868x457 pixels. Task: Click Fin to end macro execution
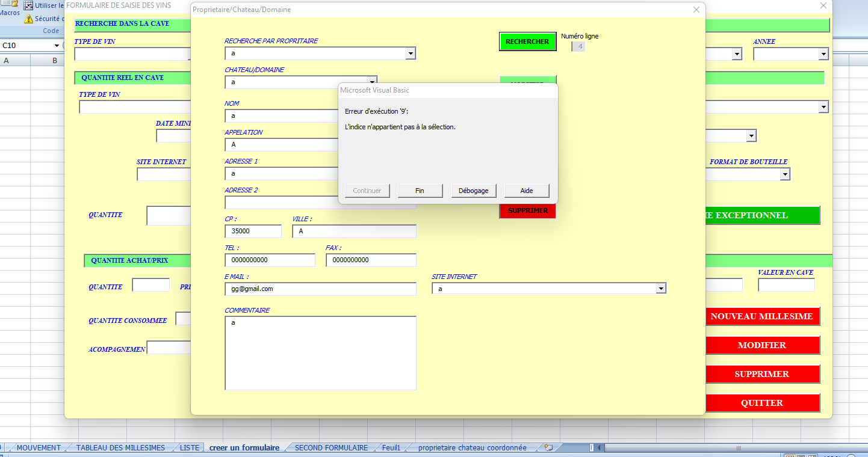420,191
